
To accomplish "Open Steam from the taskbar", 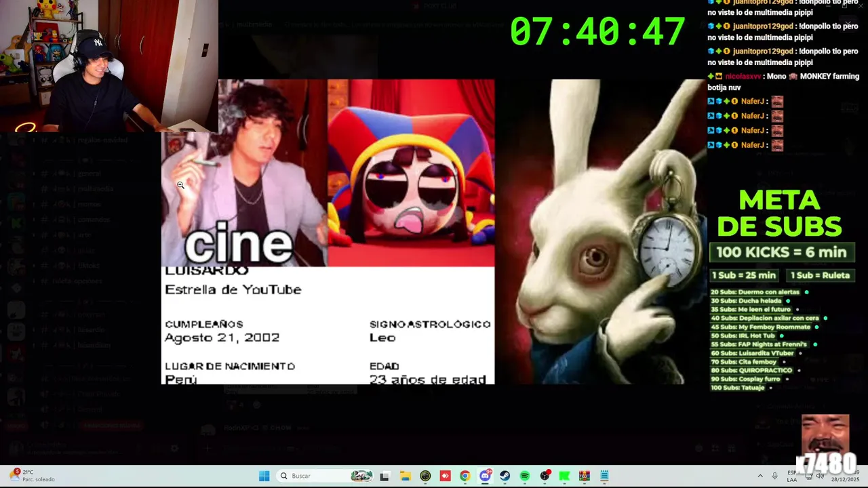I will click(505, 476).
